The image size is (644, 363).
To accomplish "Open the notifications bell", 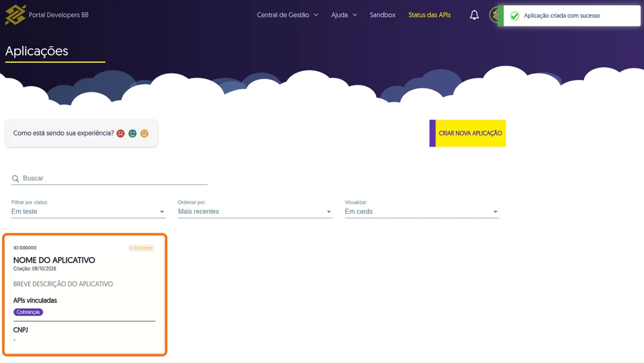I will coord(474,15).
